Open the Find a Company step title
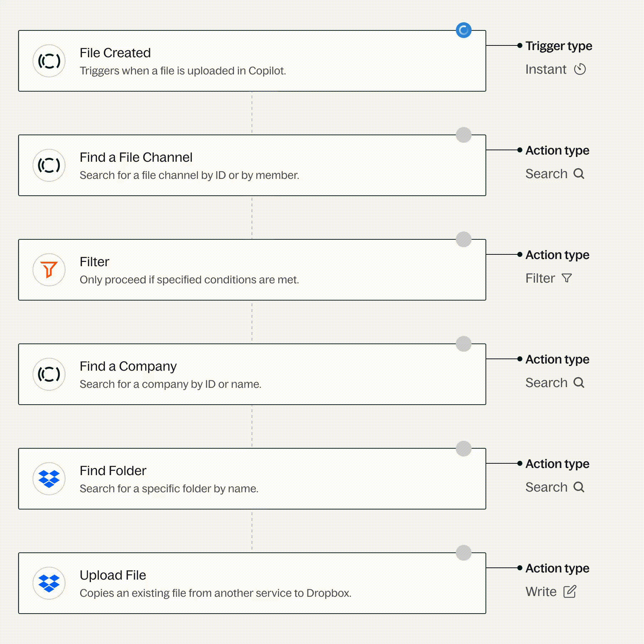This screenshot has width=644, height=644. 128,366
